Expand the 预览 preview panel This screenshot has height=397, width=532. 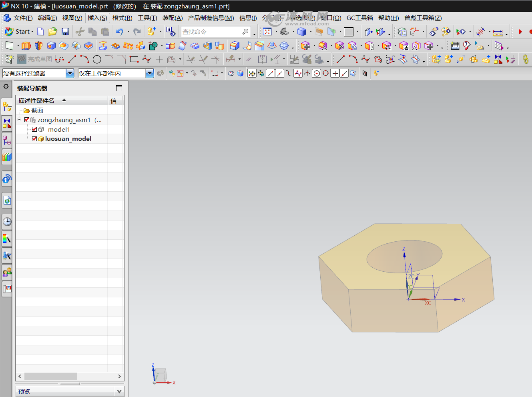click(119, 391)
